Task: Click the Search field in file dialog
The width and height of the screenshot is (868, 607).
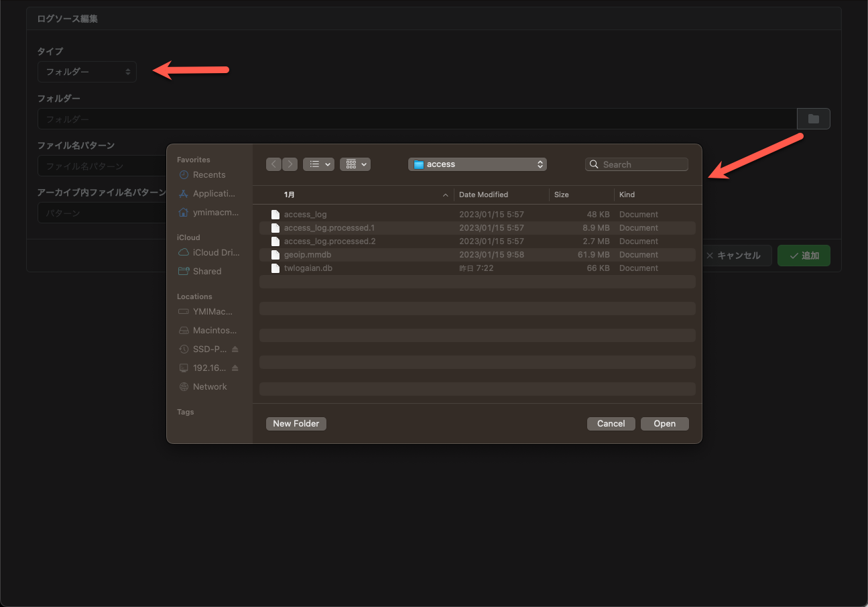Action: click(x=637, y=164)
